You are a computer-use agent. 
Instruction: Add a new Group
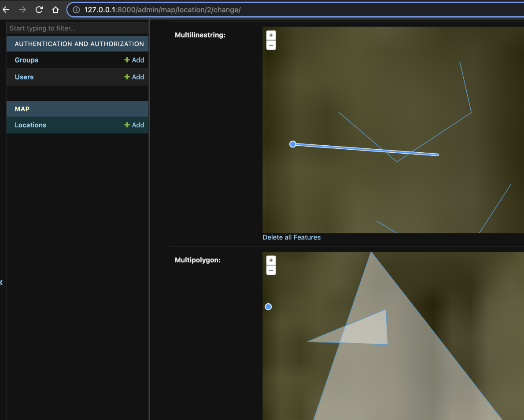pyautogui.click(x=134, y=60)
